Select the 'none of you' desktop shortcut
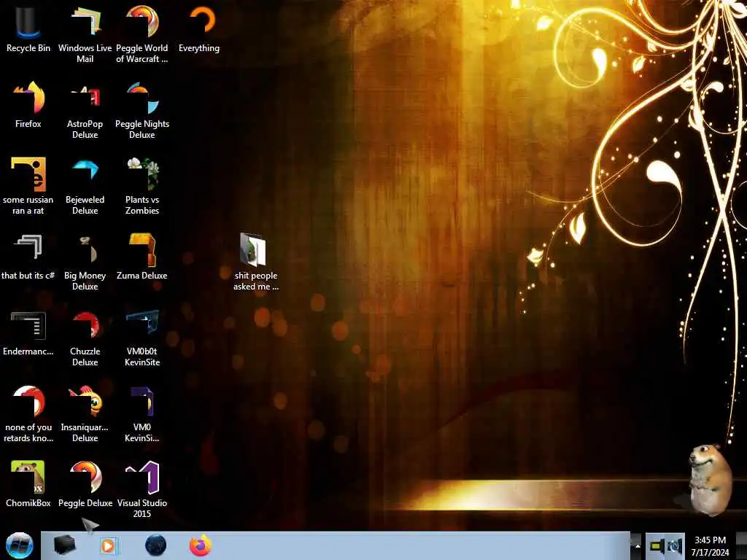This screenshot has width=747, height=560. pos(28,413)
